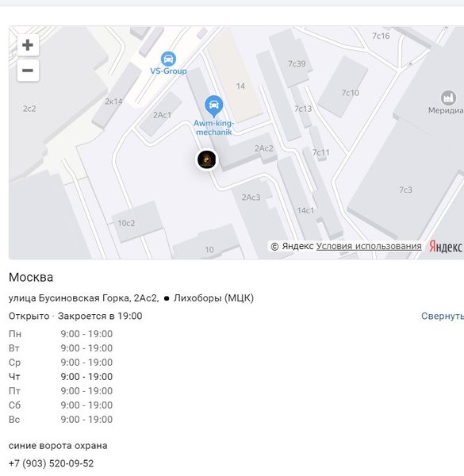Zoom in the map with plus button
464x476 pixels.
point(28,45)
